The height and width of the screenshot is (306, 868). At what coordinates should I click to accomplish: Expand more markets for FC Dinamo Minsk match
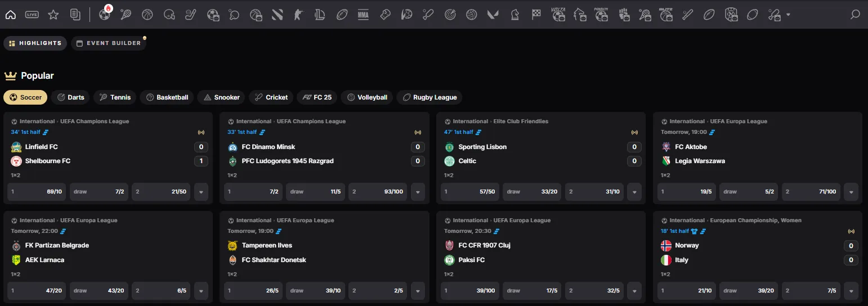click(418, 192)
